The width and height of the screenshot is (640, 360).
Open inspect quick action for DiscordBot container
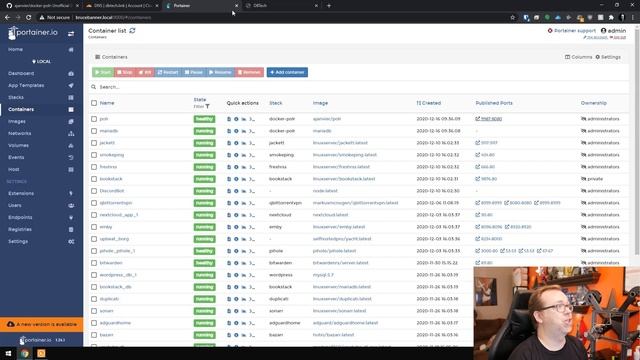pos(236,191)
